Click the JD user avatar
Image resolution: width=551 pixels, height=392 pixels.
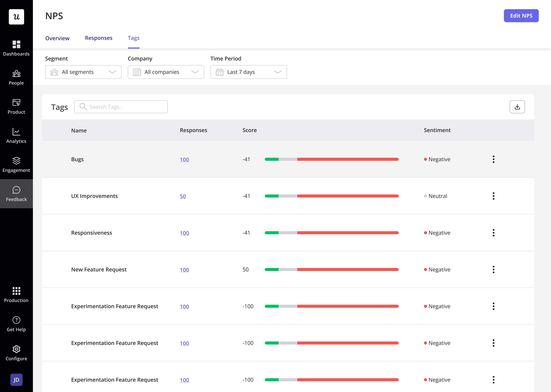pyautogui.click(x=16, y=380)
